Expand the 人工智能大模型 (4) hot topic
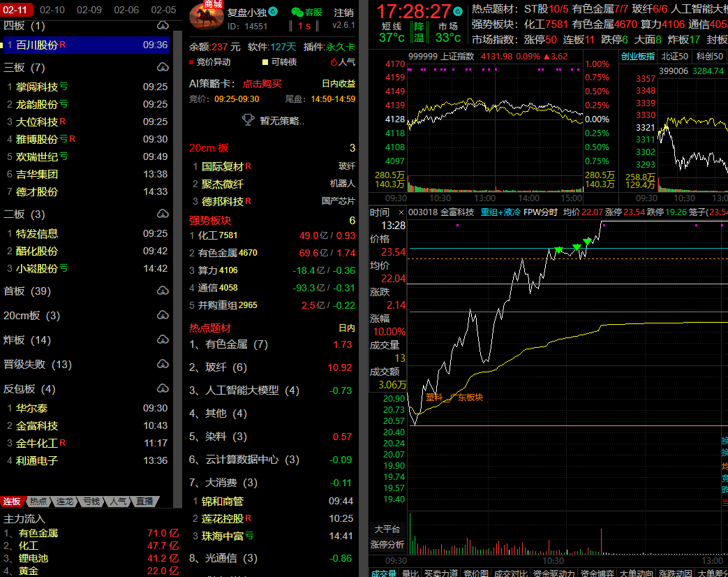 coord(244,390)
